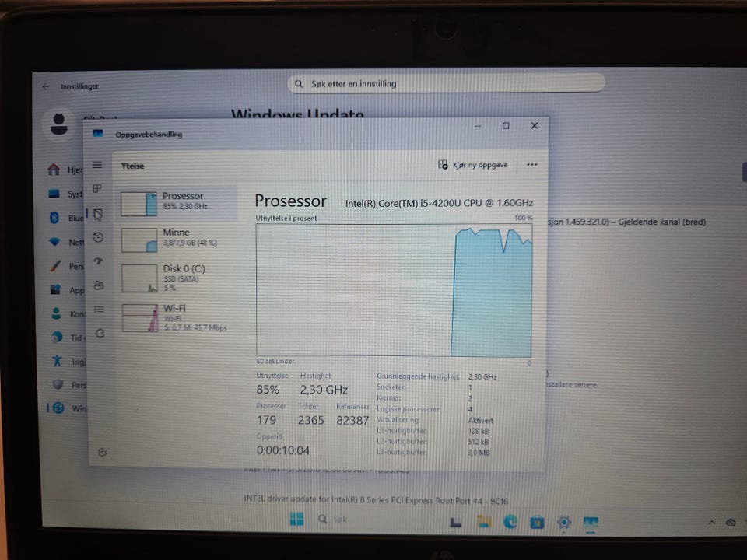Viewport: 747px width, 560px height.
Task: Select the Performance page icon in Task Manager
Action: click(98, 215)
